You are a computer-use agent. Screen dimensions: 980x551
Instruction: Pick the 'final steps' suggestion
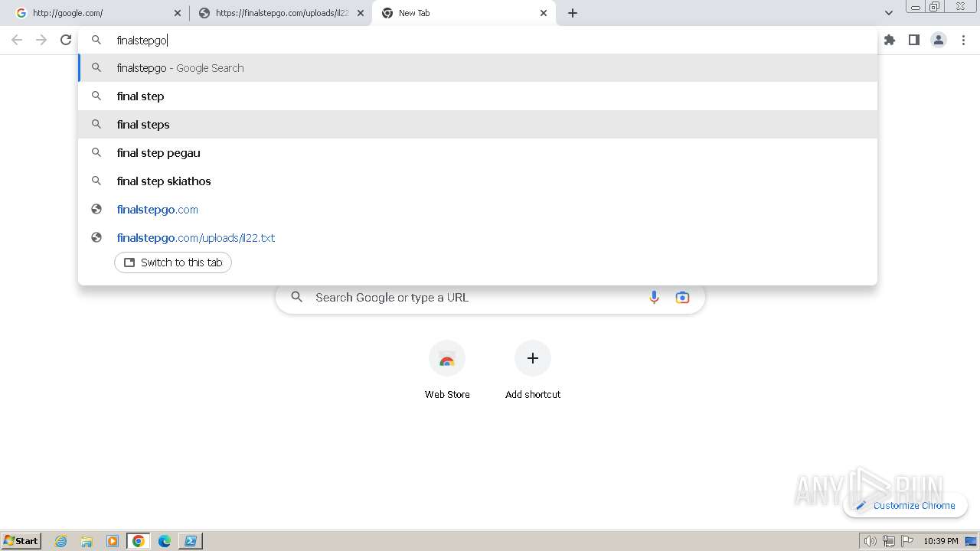478,125
